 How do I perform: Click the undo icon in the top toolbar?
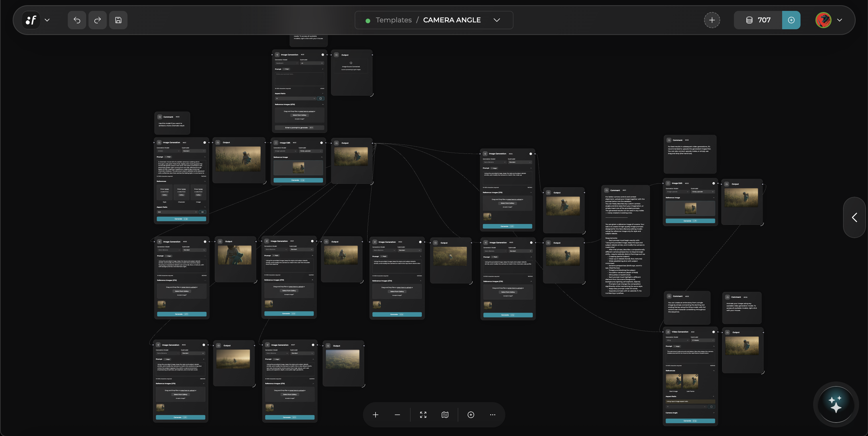76,20
